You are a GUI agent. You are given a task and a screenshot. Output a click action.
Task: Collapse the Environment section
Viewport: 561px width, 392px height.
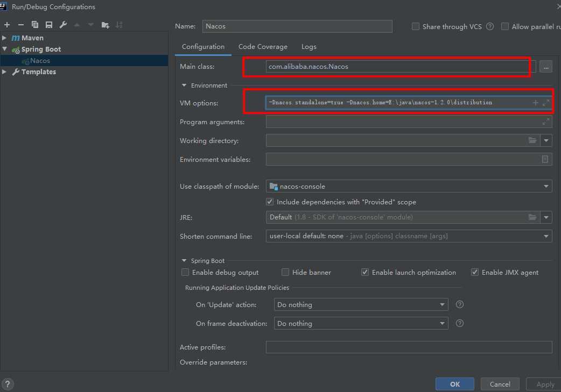pyautogui.click(x=184, y=85)
